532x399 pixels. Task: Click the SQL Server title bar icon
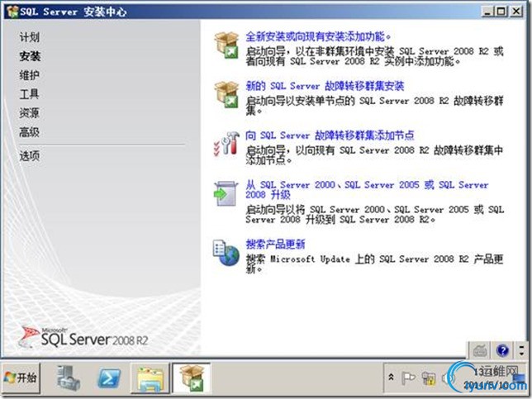12,12
